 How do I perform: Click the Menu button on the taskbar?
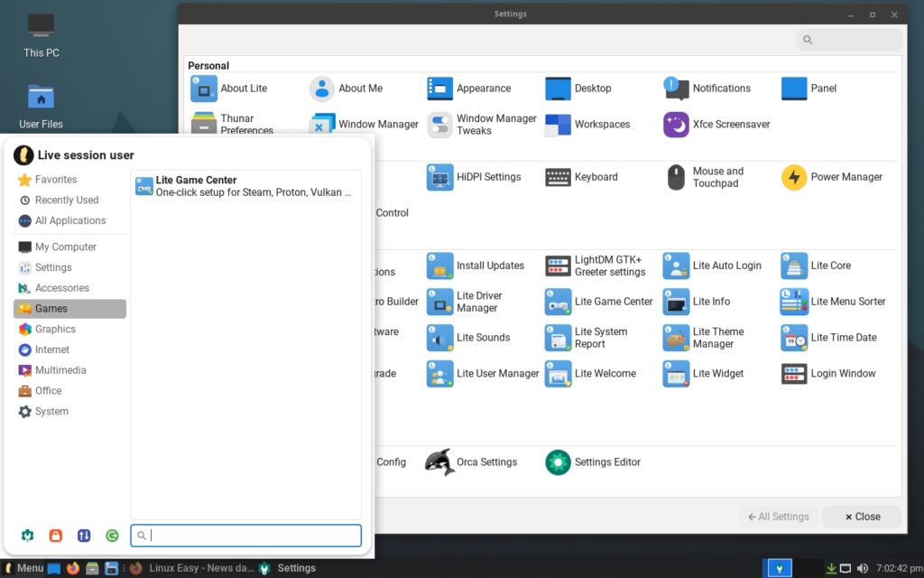click(23, 569)
